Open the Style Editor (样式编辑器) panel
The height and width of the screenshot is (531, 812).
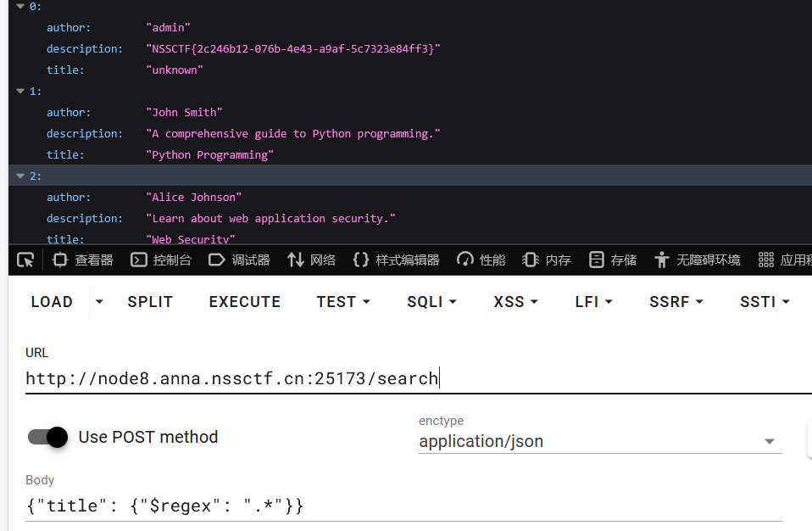(396, 260)
